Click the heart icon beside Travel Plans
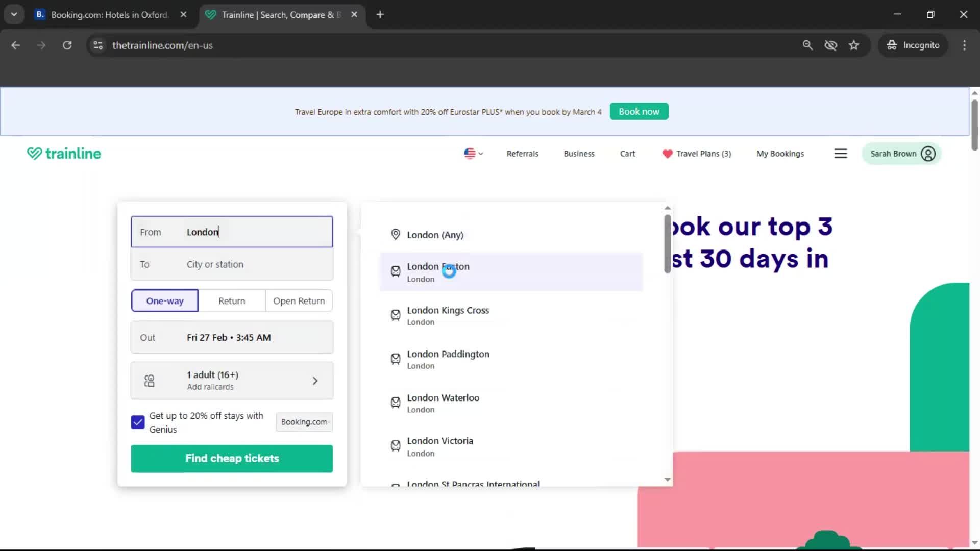This screenshot has height=551, width=980. pos(667,154)
